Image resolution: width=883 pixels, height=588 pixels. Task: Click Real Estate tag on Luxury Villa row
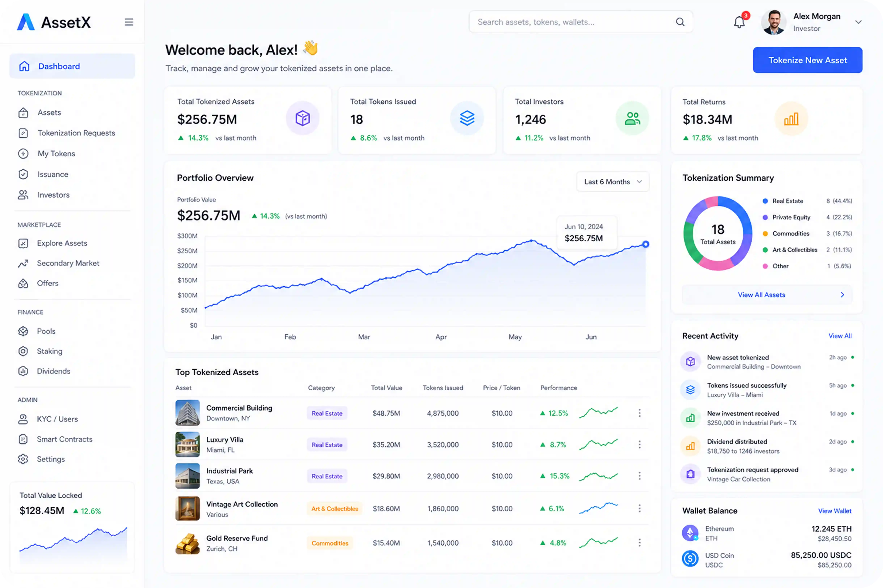pyautogui.click(x=327, y=445)
